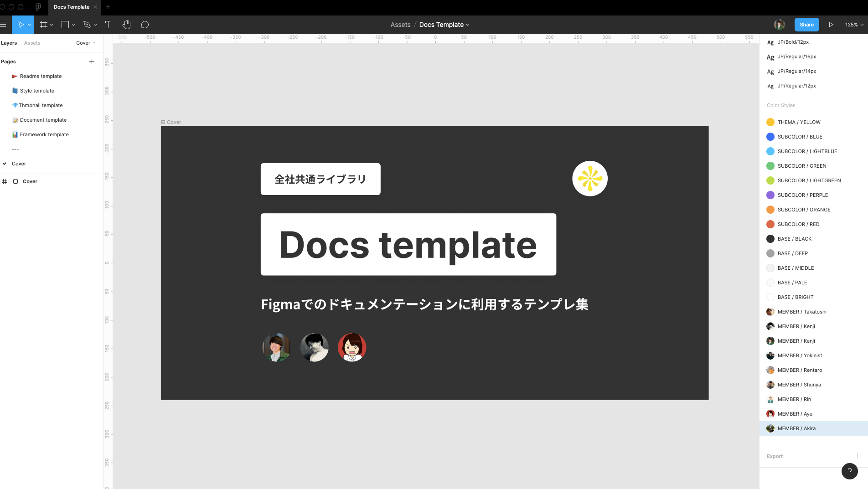Select SUBCOLOR / LIGHTGREEN color style

(x=814, y=180)
